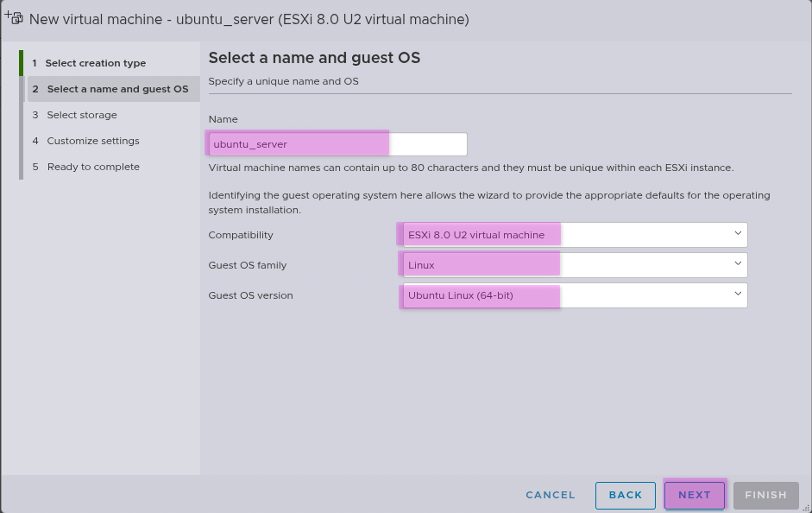This screenshot has height=513, width=812.
Task: Click the Compatibility field label
Action: point(241,235)
